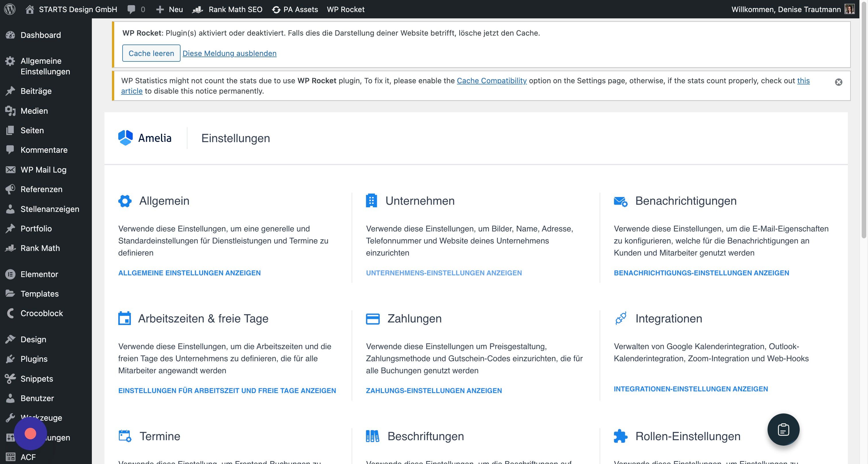Click the floating clipboard button
The height and width of the screenshot is (464, 868).
click(x=783, y=430)
